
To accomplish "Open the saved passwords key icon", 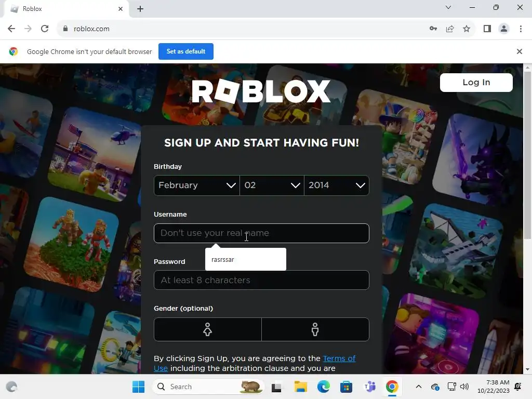I will (x=433, y=29).
